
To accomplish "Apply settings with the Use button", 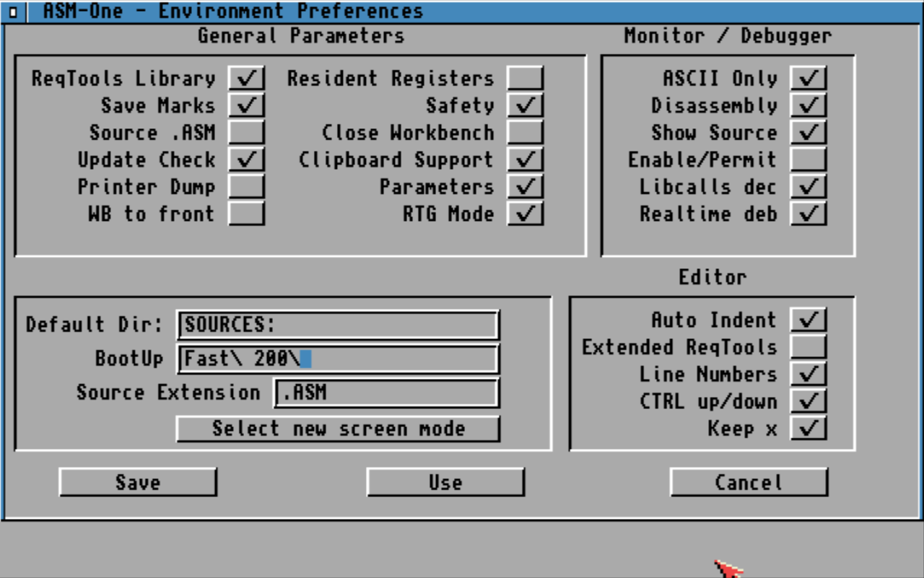I will (x=445, y=482).
